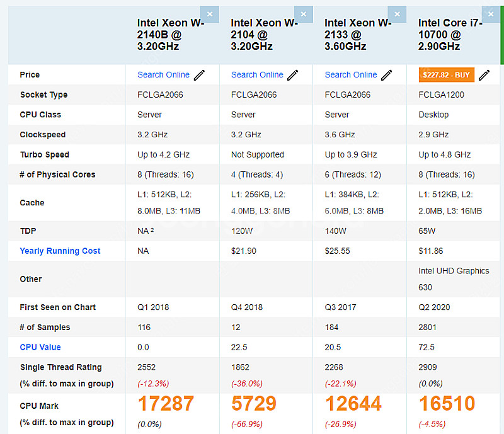Click the W-2140B cache cell 'L1: 512KB, L2: 8.0MB'
Image resolution: width=504 pixels, height=434 pixels.
tap(169, 203)
